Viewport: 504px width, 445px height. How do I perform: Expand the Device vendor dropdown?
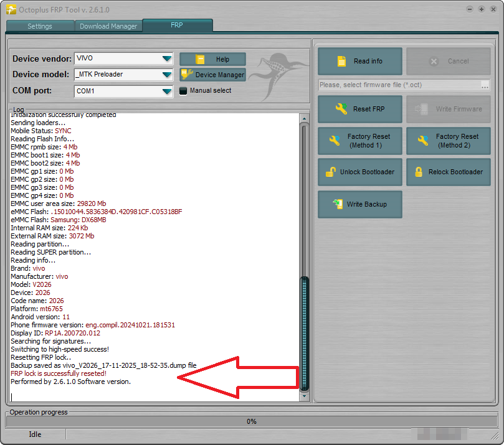[166, 59]
